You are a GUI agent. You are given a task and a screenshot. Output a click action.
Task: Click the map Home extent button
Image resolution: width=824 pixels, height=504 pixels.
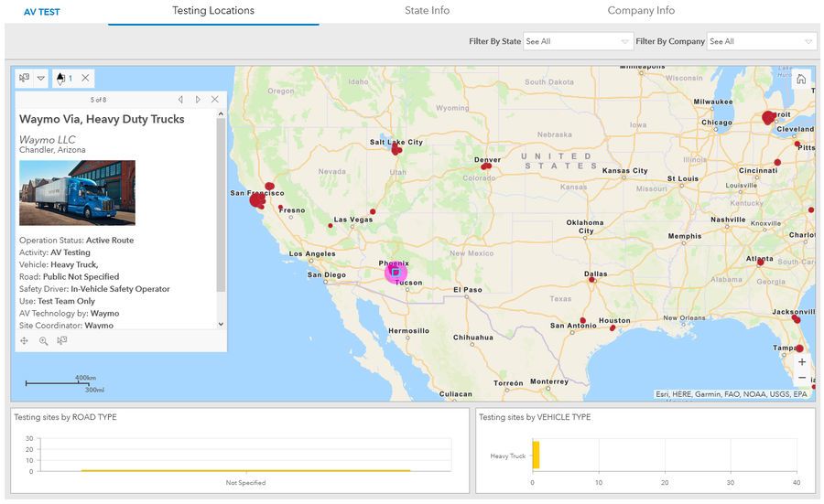point(801,79)
